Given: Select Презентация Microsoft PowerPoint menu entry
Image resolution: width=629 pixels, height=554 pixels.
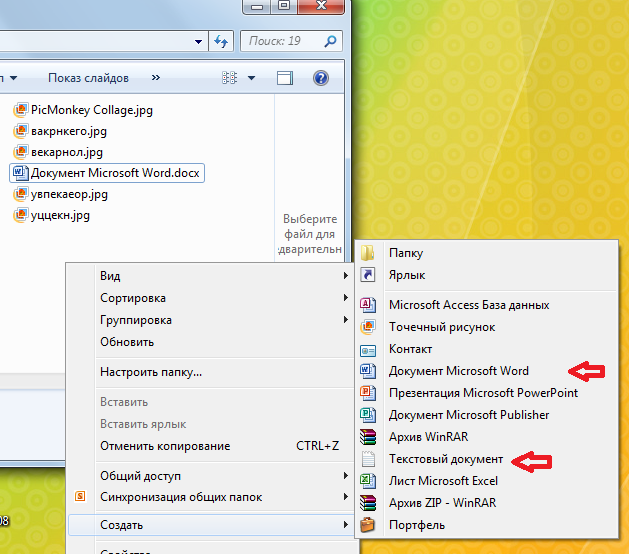Looking at the screenshot, I should tap(486, 393).
